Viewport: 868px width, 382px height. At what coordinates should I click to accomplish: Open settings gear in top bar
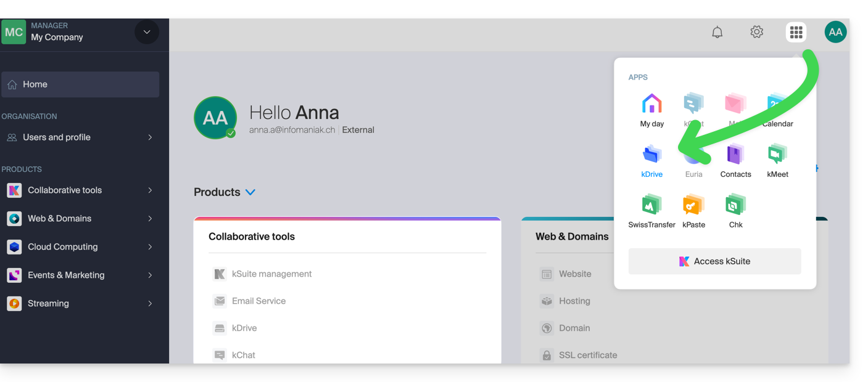coord(756,32)
